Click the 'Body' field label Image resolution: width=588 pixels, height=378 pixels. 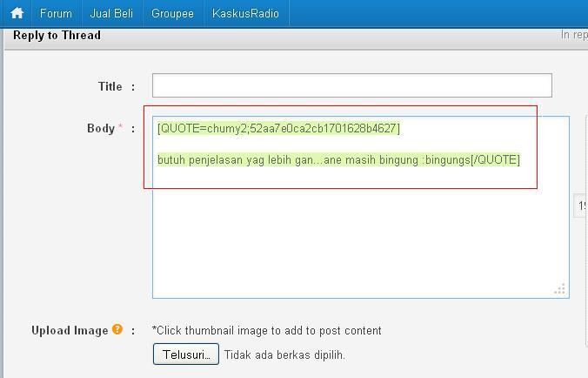point(101,128)
